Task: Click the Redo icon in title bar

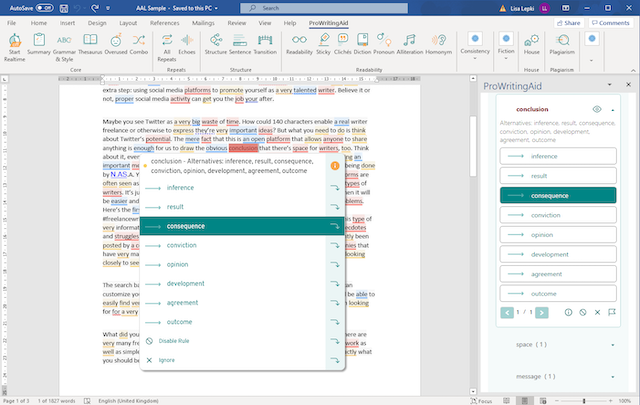Action: click(x=95, y=8)
